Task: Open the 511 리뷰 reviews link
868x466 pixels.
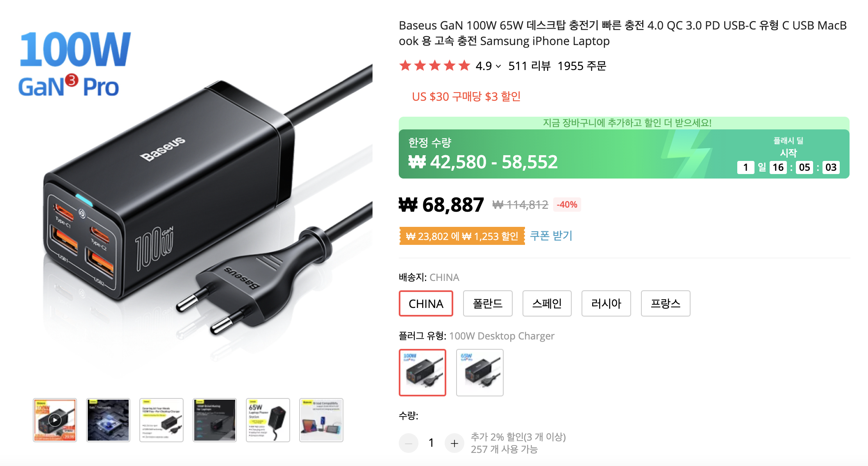Action: (x=529, y=66)
